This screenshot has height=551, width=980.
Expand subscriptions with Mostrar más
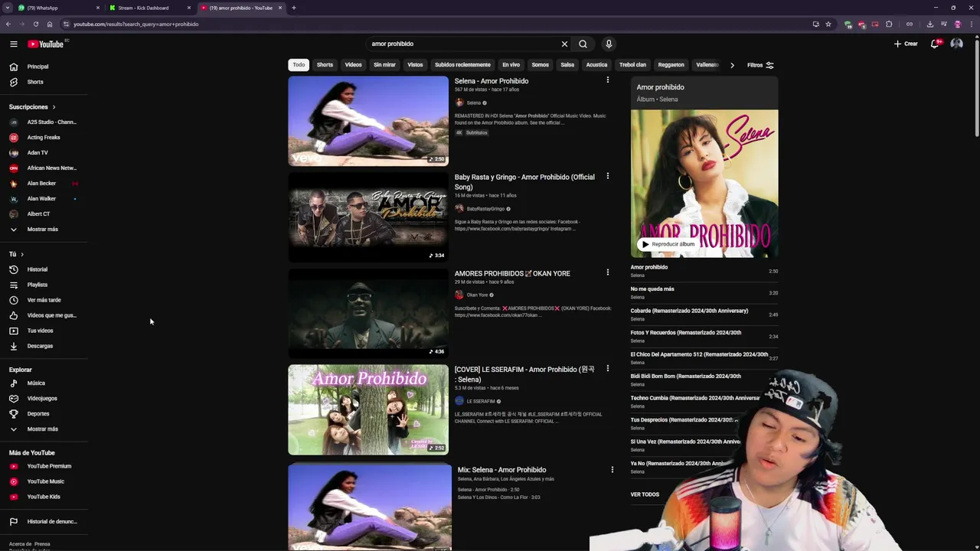click(44, 229)
